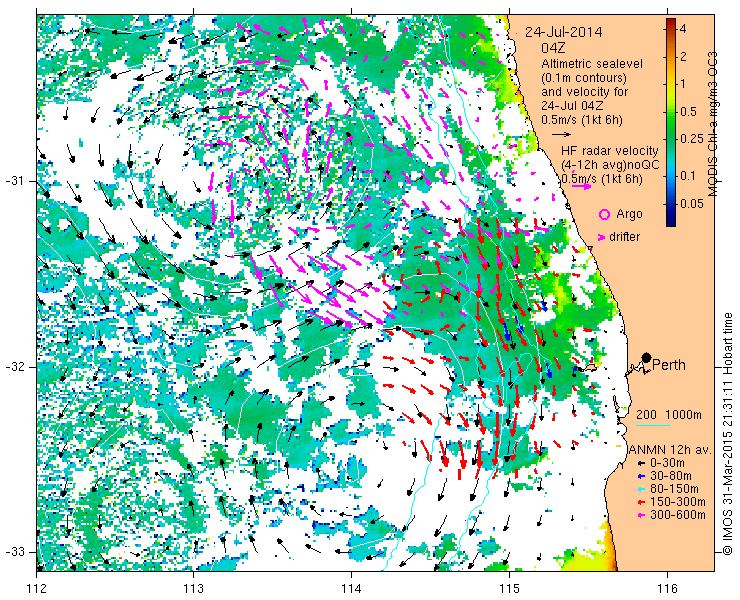Image resolution: width=740 pixels, height=600 pixels.
Task: Click the longitude axis label 114
Action: 351,589
